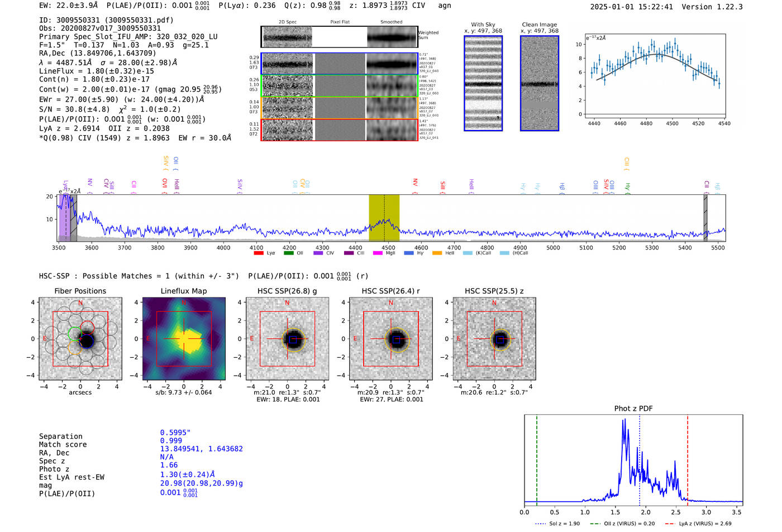The image size is (782, 532).
Task: Click the Spec z value N/A
Action: click(x=167, y=457)
